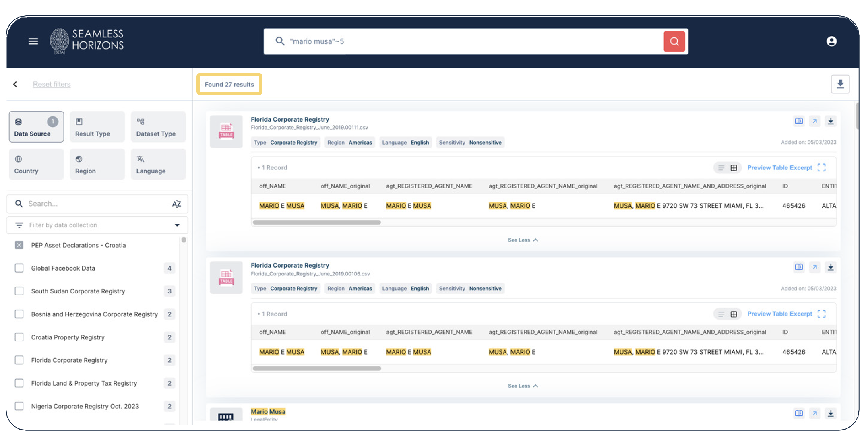Image resolution: width=868 pixels, height=442 pixels.
Task: Check the Florida Corporate Registry filter checkbox
Action: click(x=19, y=360)
